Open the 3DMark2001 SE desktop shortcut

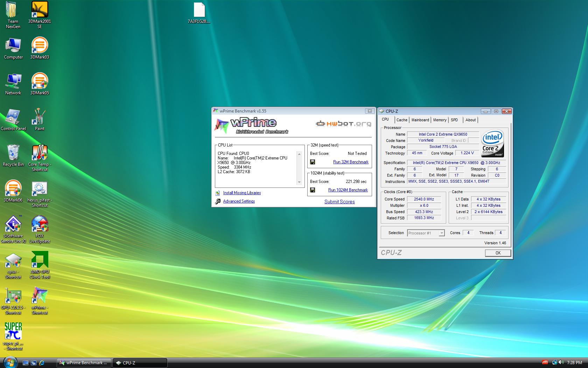(x=40, y=15)
